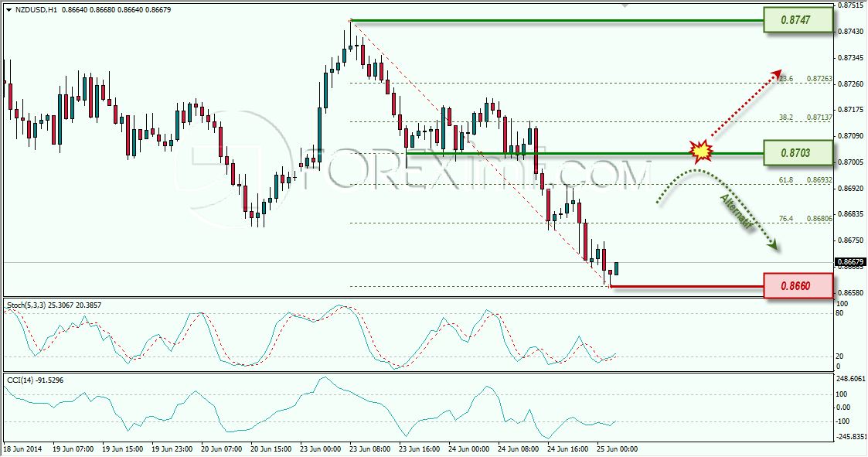Screen dimensions: 868x457
Task: Select the green 0.8747 price level box
Action: coord(798,20)
